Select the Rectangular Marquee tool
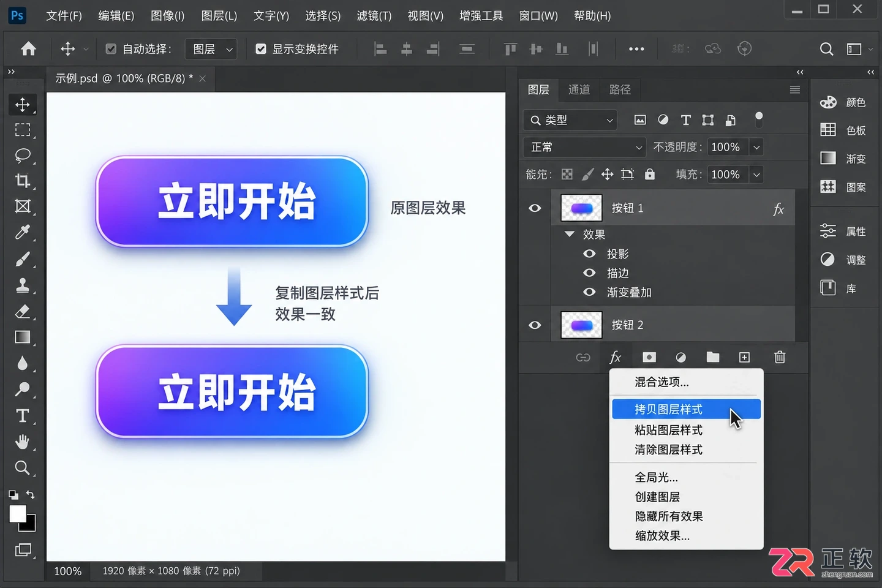This screenshot has height=588, width=882. pos(23,130)
